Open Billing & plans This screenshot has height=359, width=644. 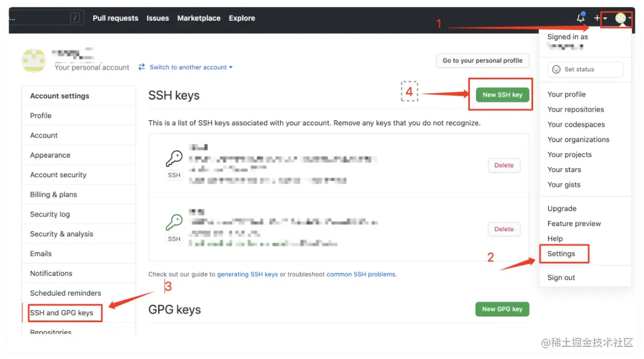(x=78, y=194)
